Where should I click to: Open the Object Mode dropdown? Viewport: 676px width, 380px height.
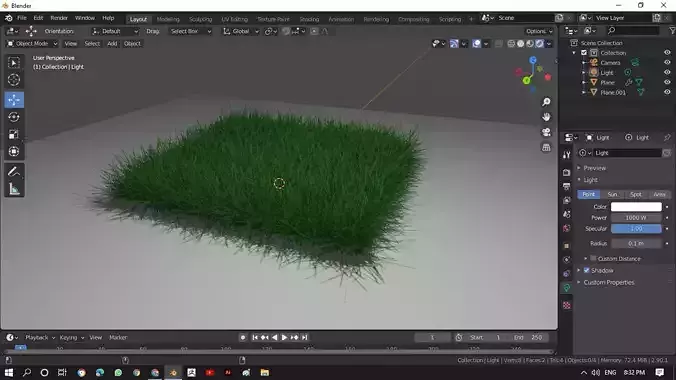pyautogui.click(x=32, y=44)
